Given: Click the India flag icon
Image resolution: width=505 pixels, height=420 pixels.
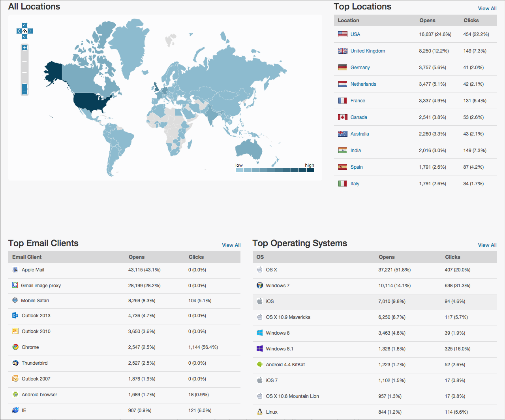Looking at the screenshot, I should click(x=343, y=151).
